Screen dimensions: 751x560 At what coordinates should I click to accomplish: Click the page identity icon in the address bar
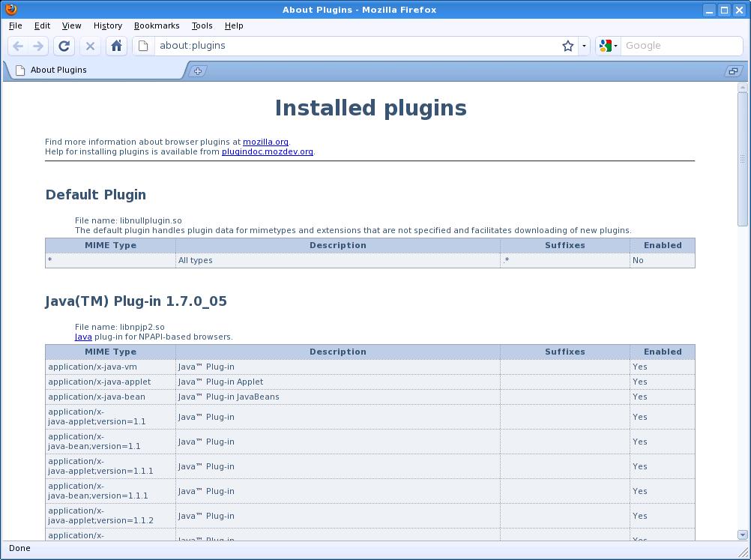(143, 46)
